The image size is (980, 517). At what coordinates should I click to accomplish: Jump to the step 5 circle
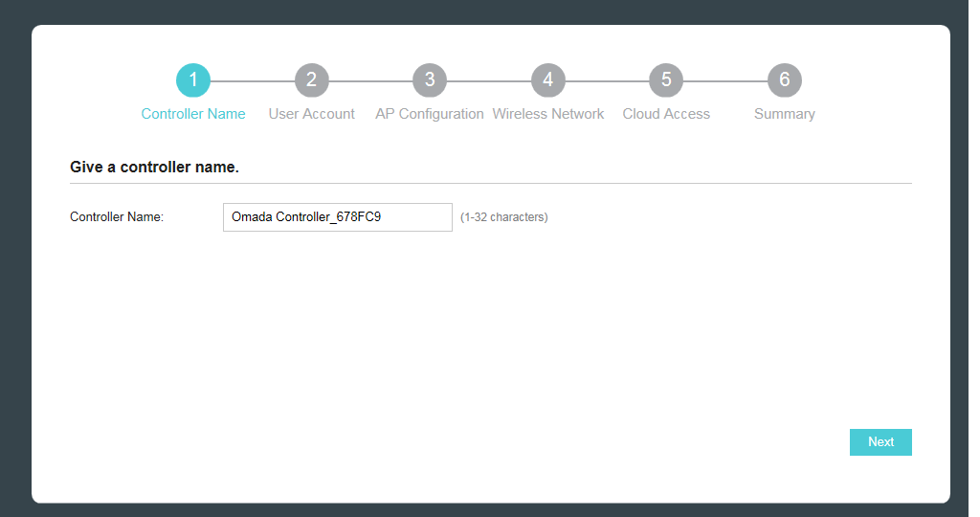666,80
